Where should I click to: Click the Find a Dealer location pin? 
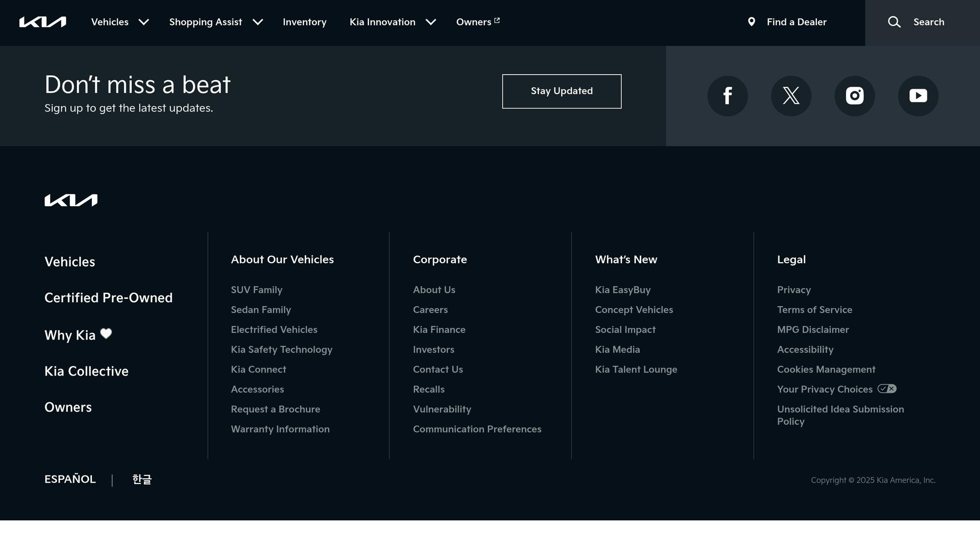click(x=751, y=22)
